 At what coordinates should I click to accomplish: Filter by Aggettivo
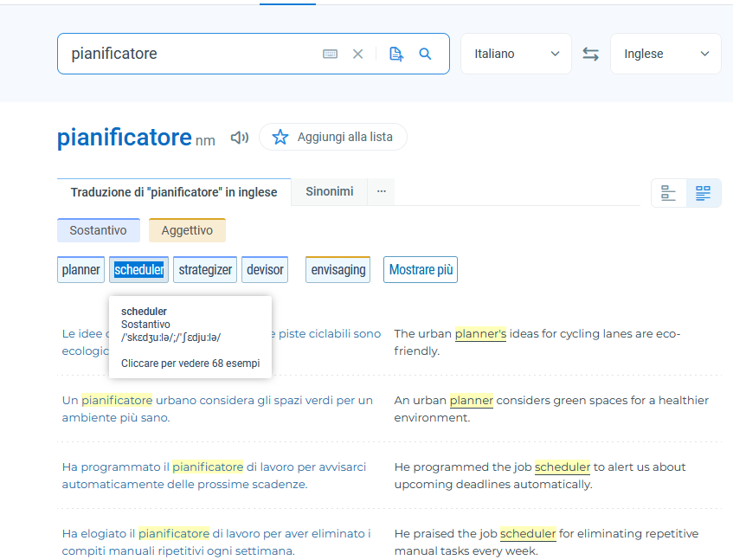187,230
